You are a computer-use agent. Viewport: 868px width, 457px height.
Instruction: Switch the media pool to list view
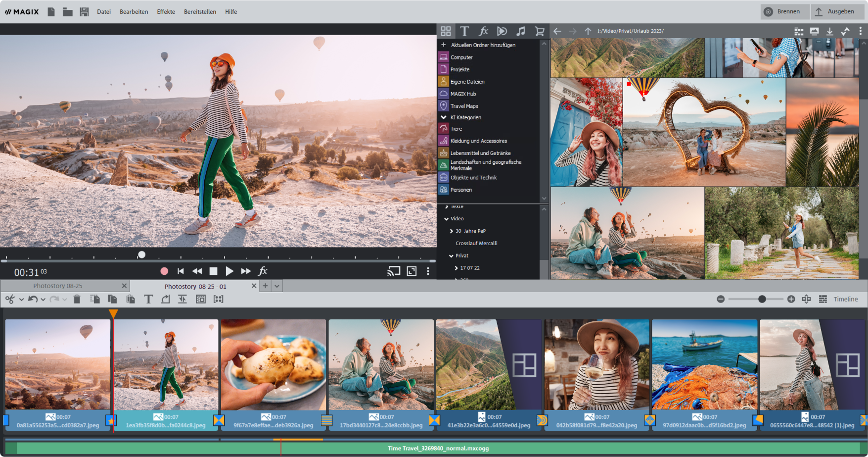(x=799, y=31)
